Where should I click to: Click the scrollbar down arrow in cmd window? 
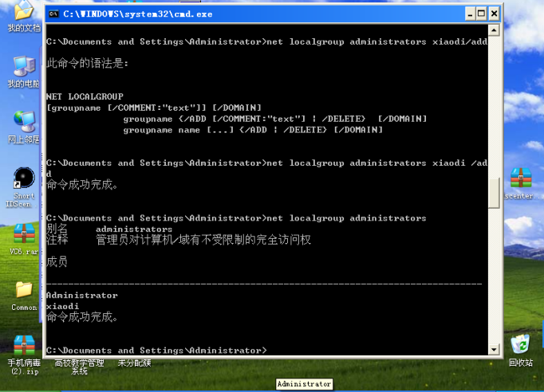(x=493, y=349)
